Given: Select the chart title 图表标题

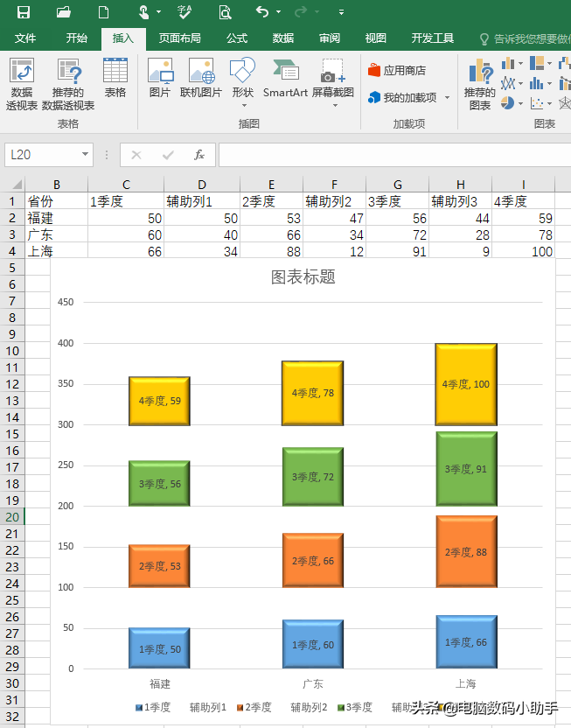Looking at the screenshot, I should 303,277.
